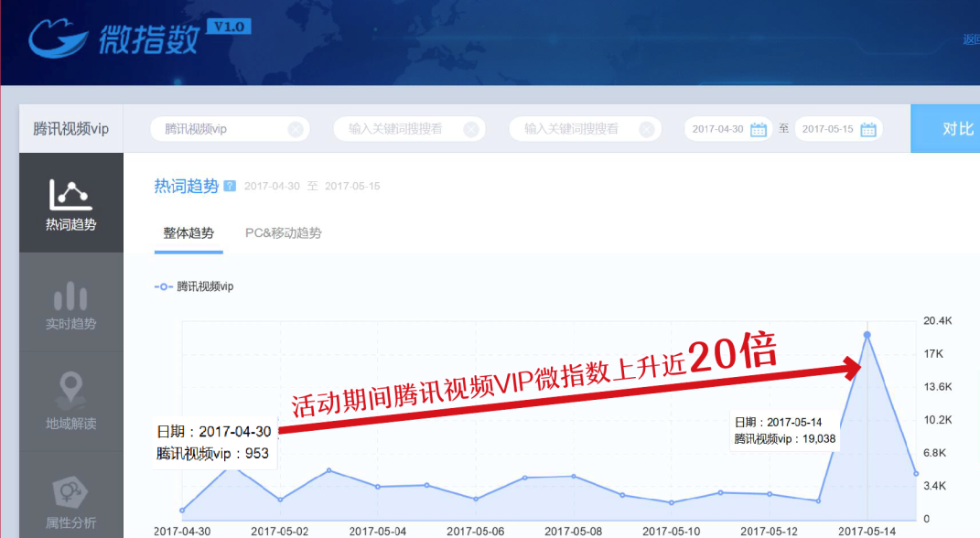Clear the 腾讯视频vip keyword field
This screenshot has width=980, height=538.
tap(296, 129)
